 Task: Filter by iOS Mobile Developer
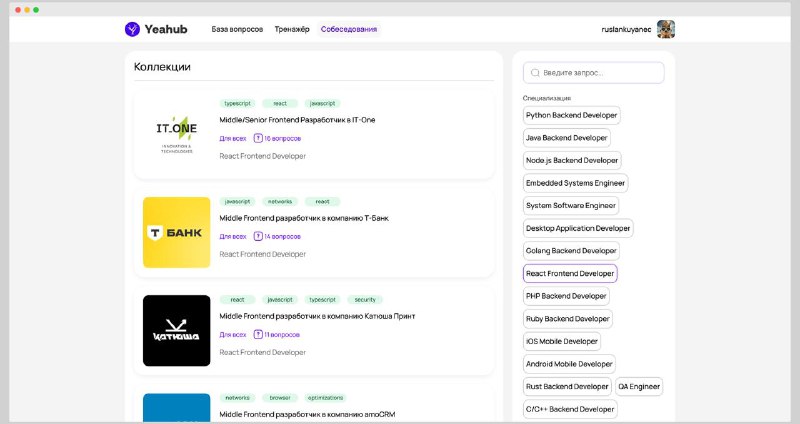tap(562, 341)
